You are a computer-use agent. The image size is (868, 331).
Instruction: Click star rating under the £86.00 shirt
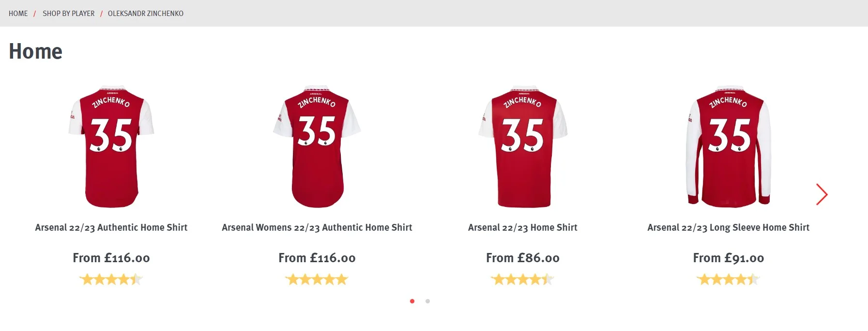point(523,279)
